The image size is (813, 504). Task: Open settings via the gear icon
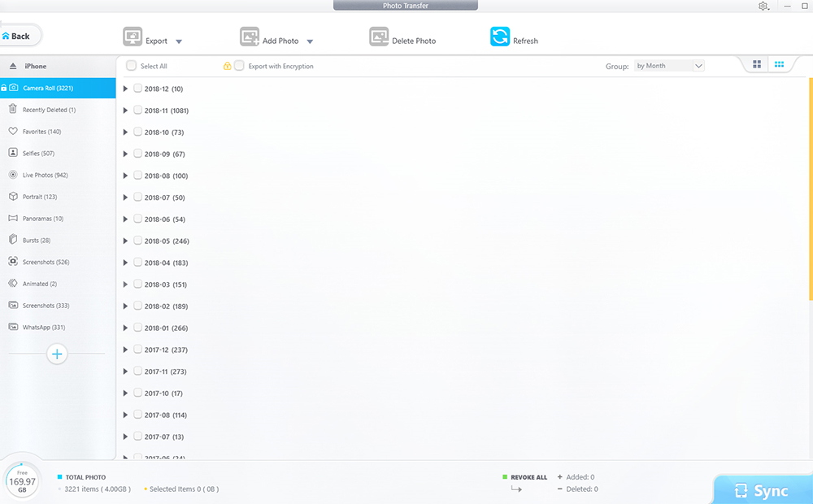(x=763, y=7)
